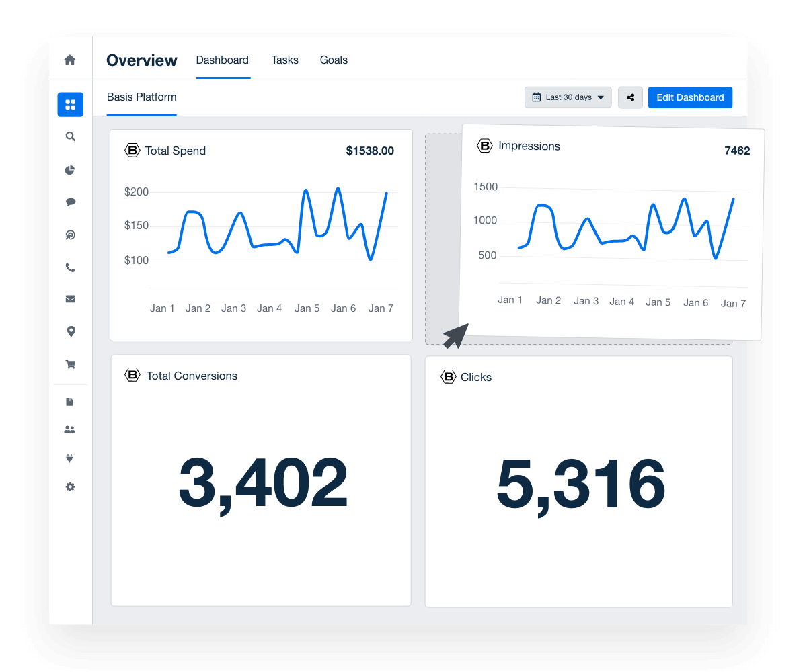The height and width of the screenshot is (672, 807).
Task: Open the dashboard grid icon in sidebar
Action: pyautogui.click(x=70, y=104)
